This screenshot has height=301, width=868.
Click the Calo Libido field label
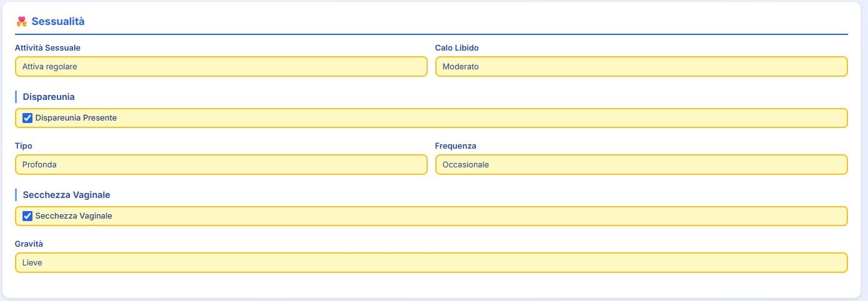coord(456,48)
